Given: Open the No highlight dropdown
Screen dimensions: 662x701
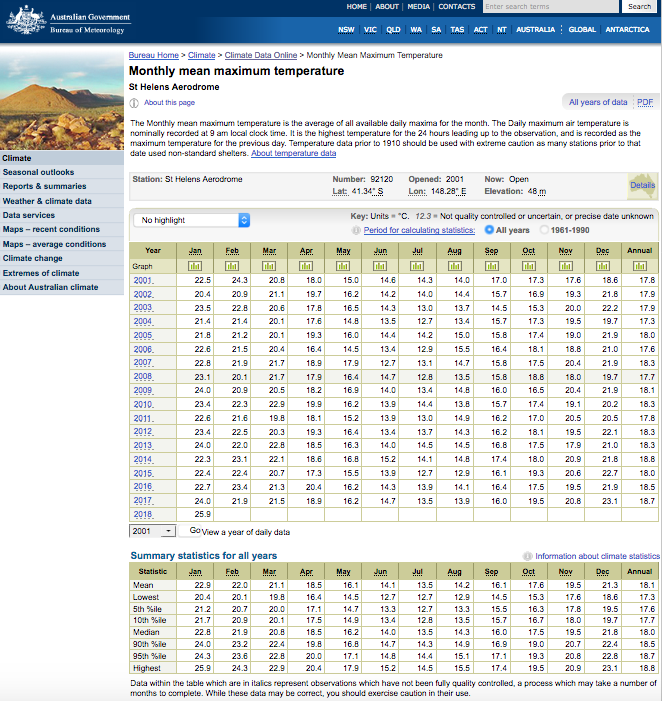Looking at the screenshot, I should pos(190,220).
